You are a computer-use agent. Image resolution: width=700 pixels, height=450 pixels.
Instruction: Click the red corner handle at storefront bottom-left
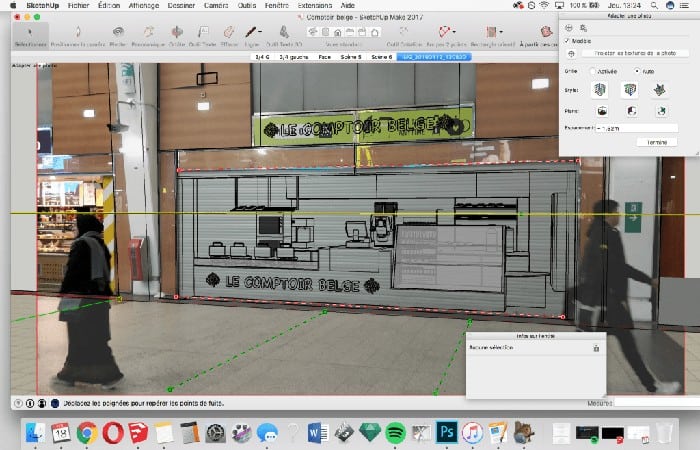pyautogui.click(x=176, y=296)
